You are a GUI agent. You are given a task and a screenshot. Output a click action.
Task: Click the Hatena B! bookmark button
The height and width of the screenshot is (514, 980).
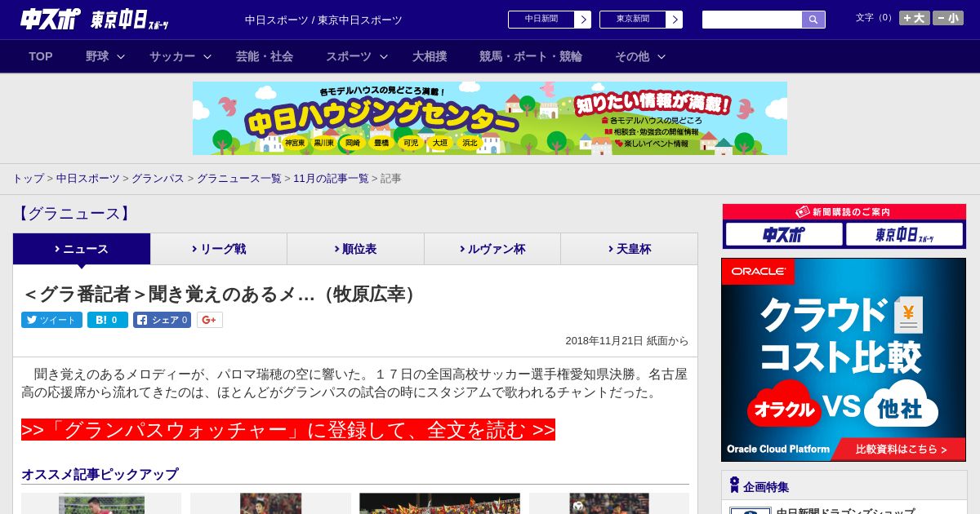108,320
